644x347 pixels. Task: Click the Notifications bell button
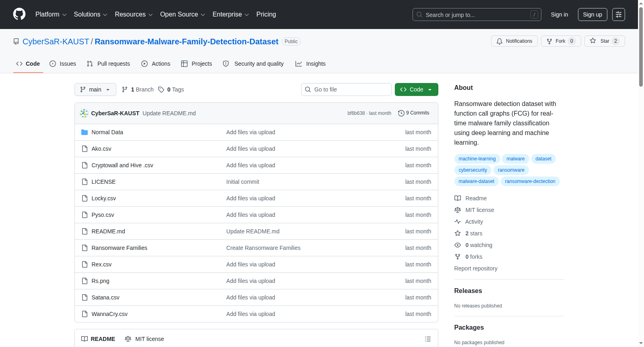514,41
